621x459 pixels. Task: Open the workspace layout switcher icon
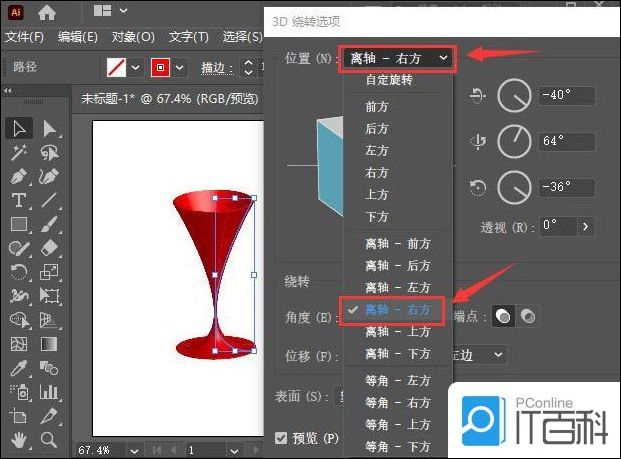point(102,11)
